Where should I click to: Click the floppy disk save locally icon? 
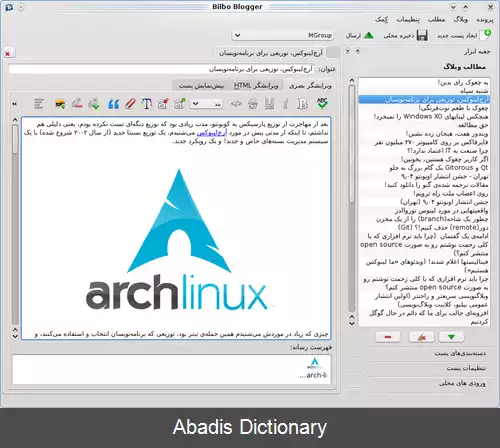click(422, 35)
